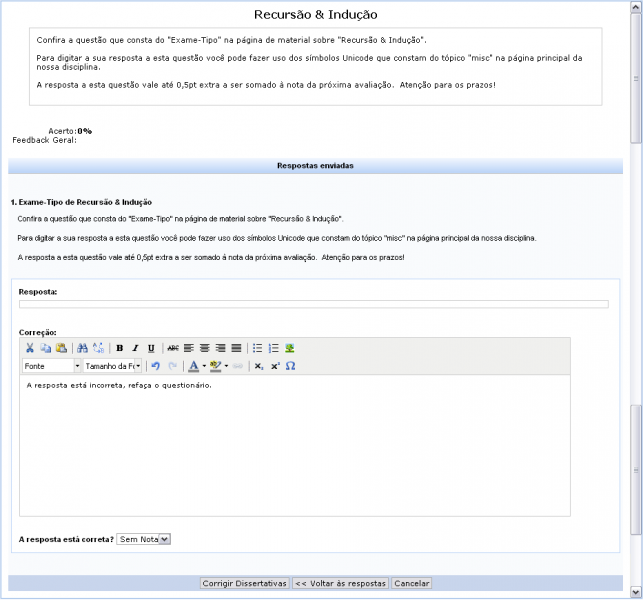643x600 pixels.
Task: Toggle italic formatting
Action: (135, 348)
